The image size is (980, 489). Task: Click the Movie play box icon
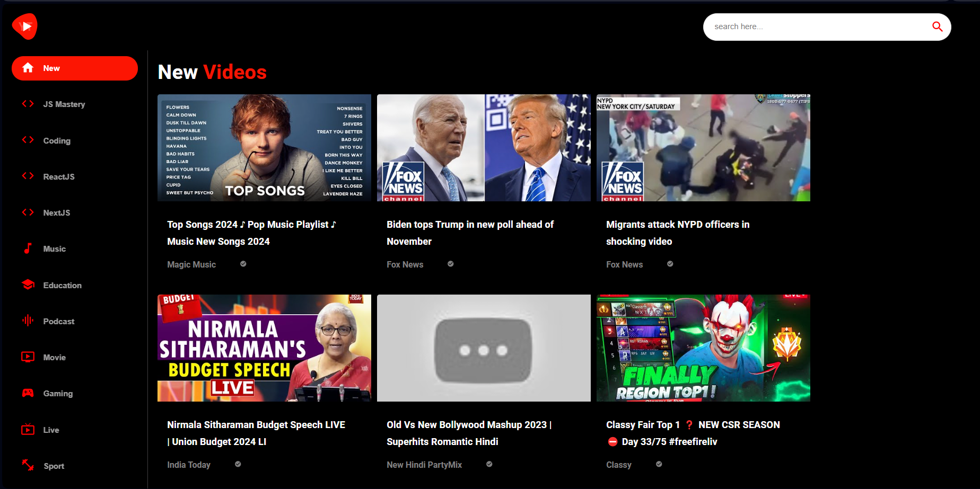pyautogui.click(x=28, y=357)
